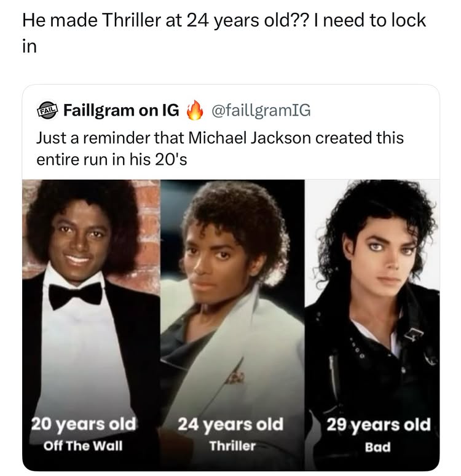This screenshot has width=461, height=476.
Task: Click the "Just a reminder" quoted post line
Action: pos(220,138)
